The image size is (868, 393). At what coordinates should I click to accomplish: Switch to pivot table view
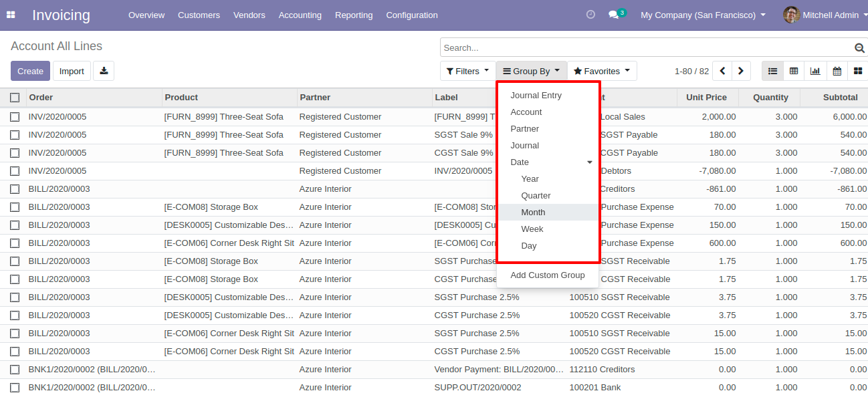click(x=794, y=71)
